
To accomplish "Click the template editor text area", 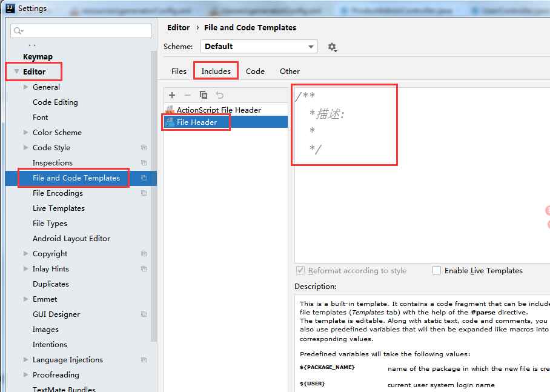I will (422, 176).
